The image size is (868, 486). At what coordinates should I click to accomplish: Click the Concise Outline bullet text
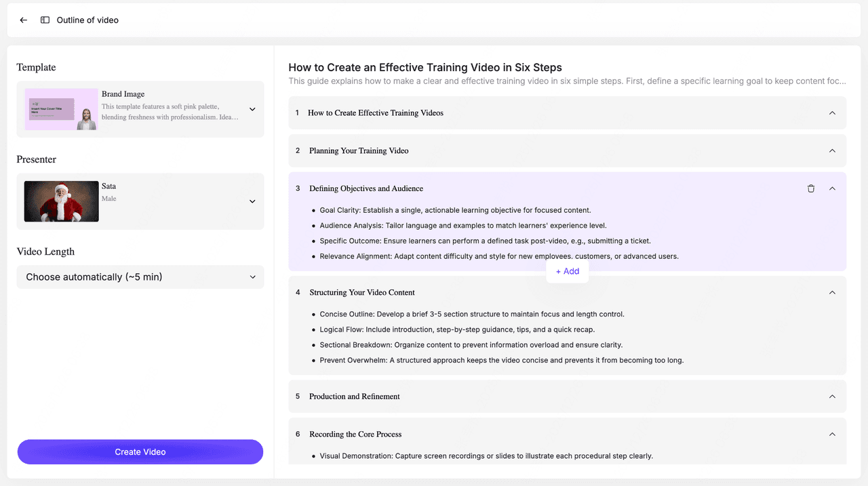472,315
